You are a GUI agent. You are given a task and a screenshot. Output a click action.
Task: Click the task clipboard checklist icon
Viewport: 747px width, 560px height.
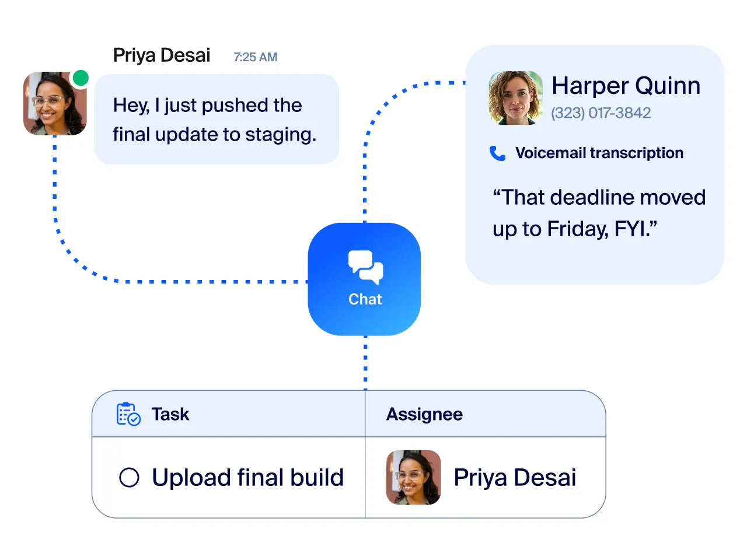(x=128, y=414)
